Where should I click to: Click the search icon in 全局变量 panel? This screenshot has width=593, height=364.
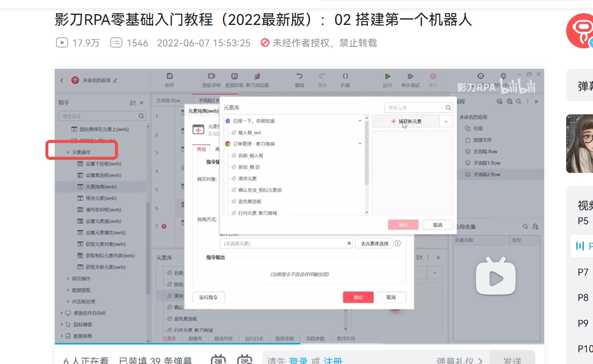click(526, 227)
